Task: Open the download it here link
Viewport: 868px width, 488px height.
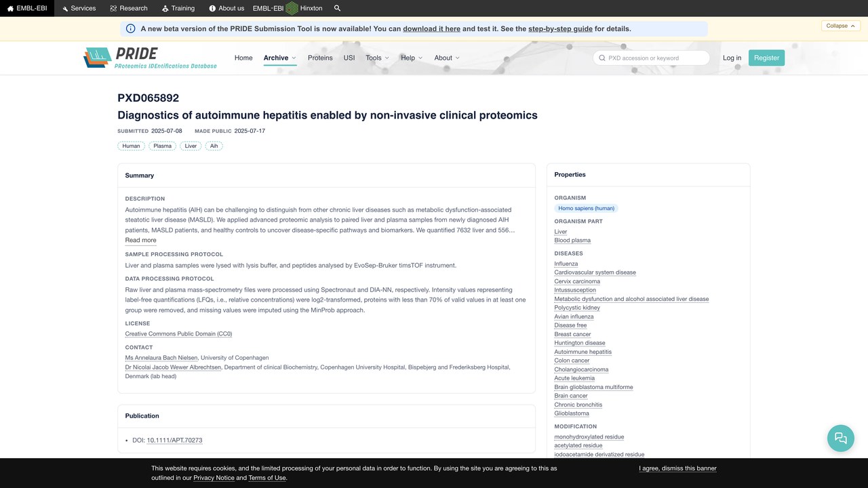Action: pos(432,28)
